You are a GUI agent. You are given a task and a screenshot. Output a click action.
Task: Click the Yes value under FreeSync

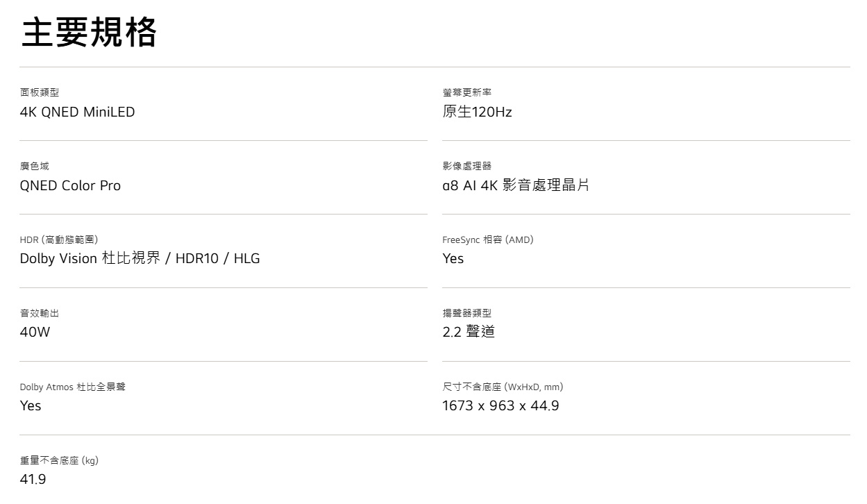point(453,259)
